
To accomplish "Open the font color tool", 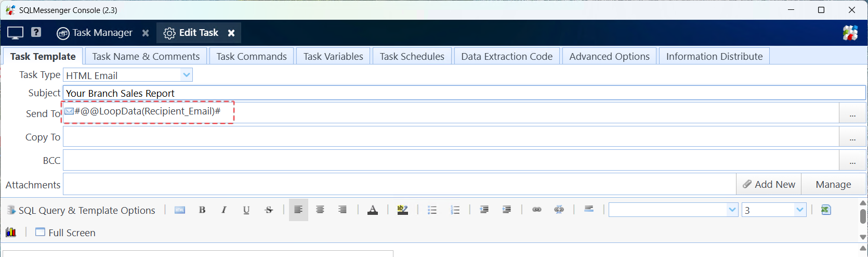I will pyautogui.click(x=373, y=210).
